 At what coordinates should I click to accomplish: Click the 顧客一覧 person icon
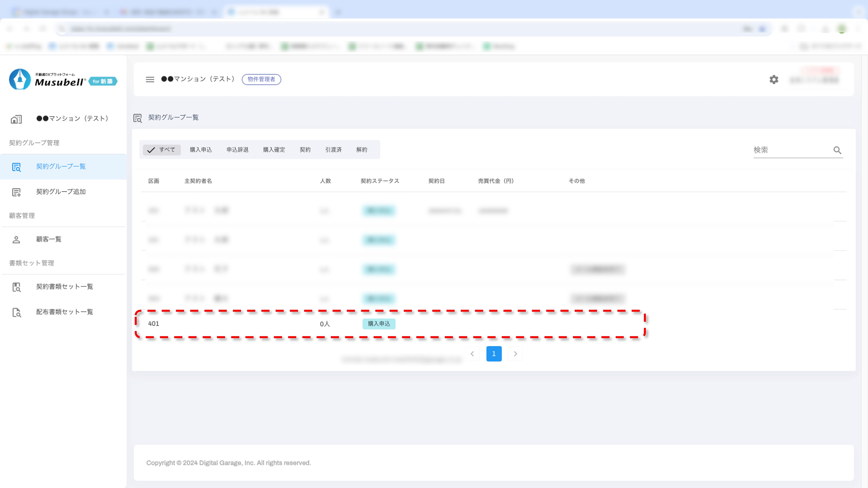click(16, 239)
